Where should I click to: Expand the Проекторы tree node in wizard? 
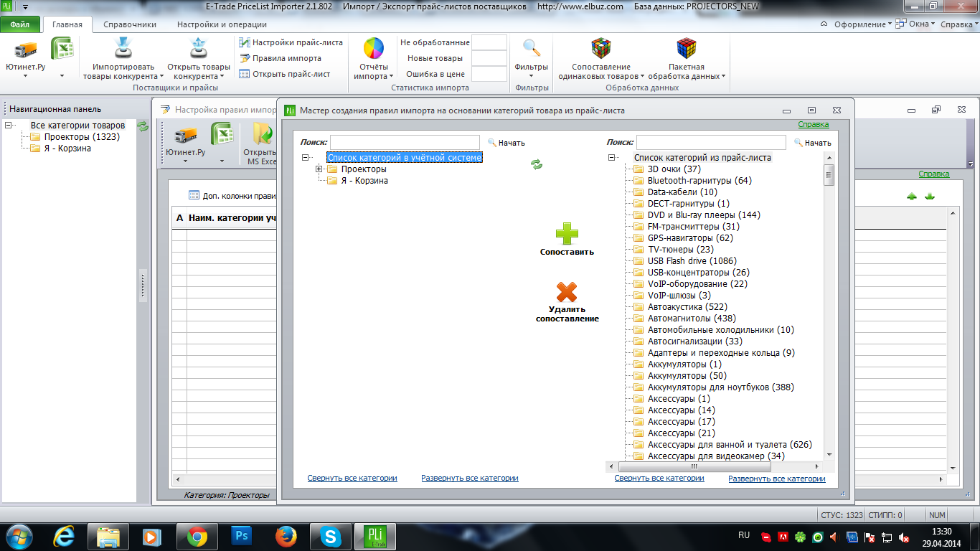click(319, 169)
